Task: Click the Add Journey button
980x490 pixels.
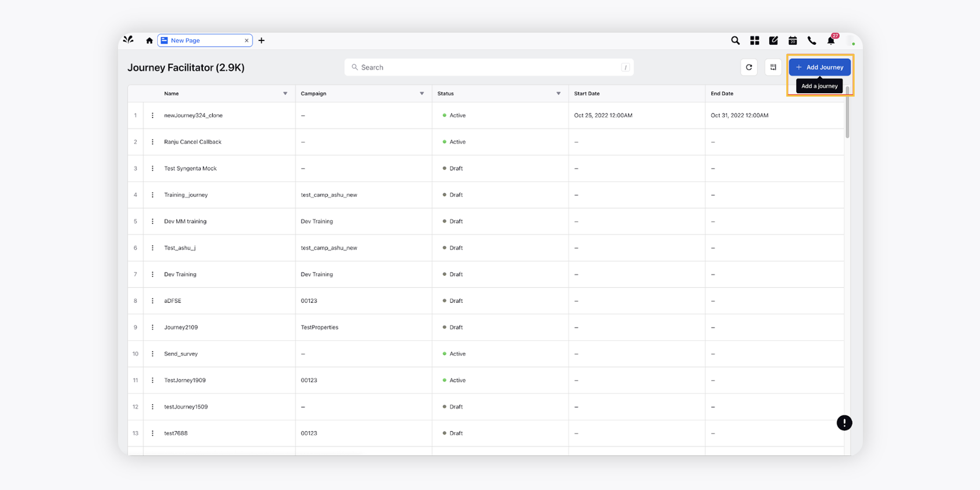Action: [x=819, y=67]
